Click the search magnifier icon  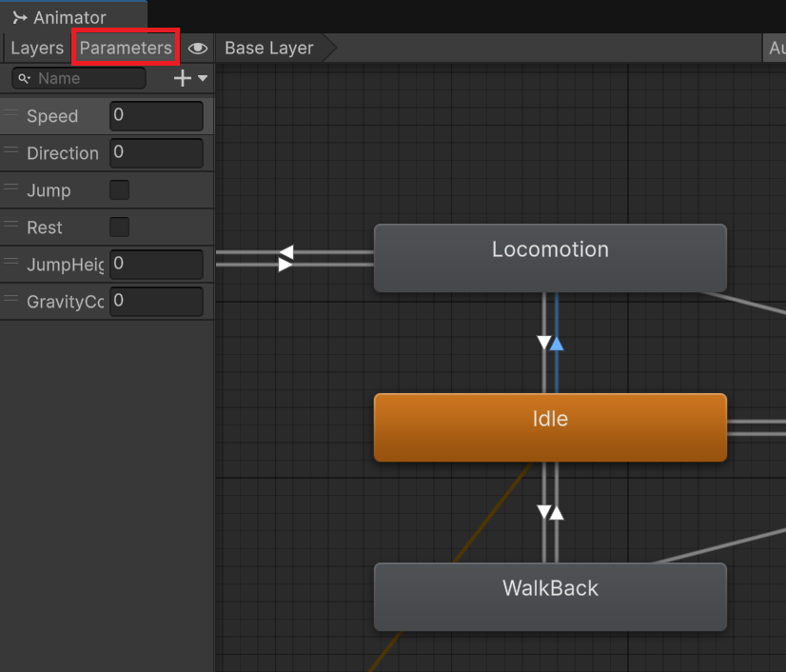tap(24, 78)
